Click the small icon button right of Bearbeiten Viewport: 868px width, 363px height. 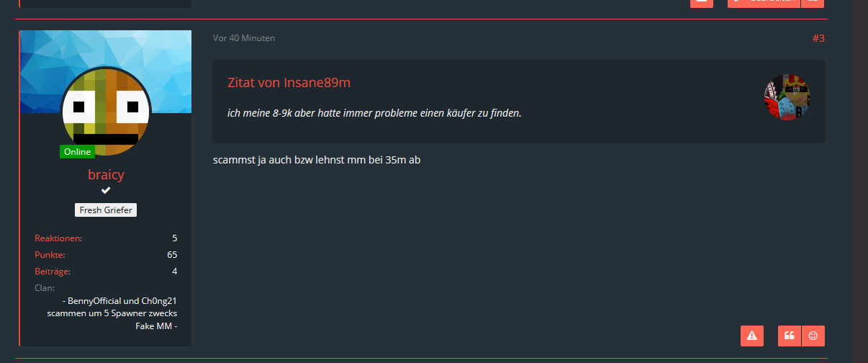click(813, 3)
